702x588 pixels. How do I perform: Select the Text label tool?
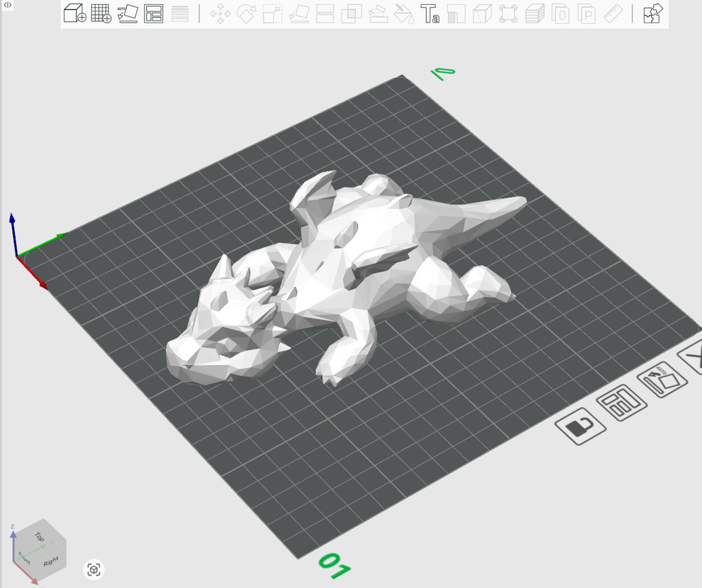[430, 13]
